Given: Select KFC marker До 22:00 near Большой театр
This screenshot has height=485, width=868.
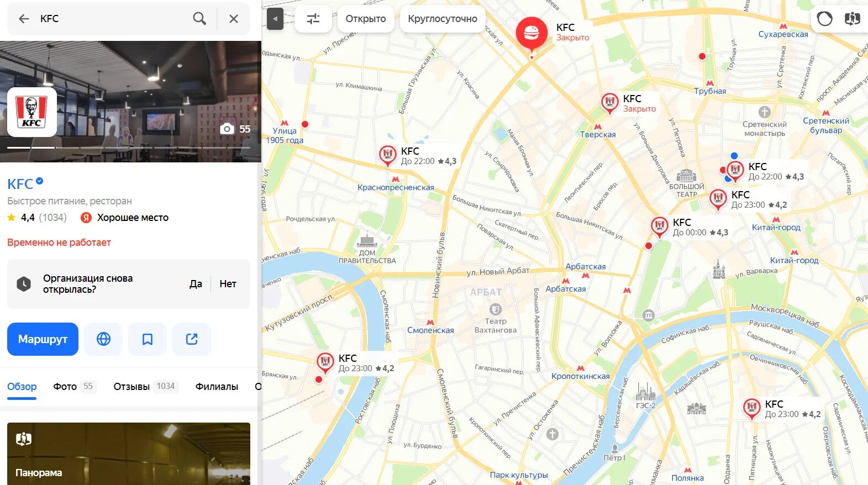Looking at the screenshot, I should [x=735, y=171].
